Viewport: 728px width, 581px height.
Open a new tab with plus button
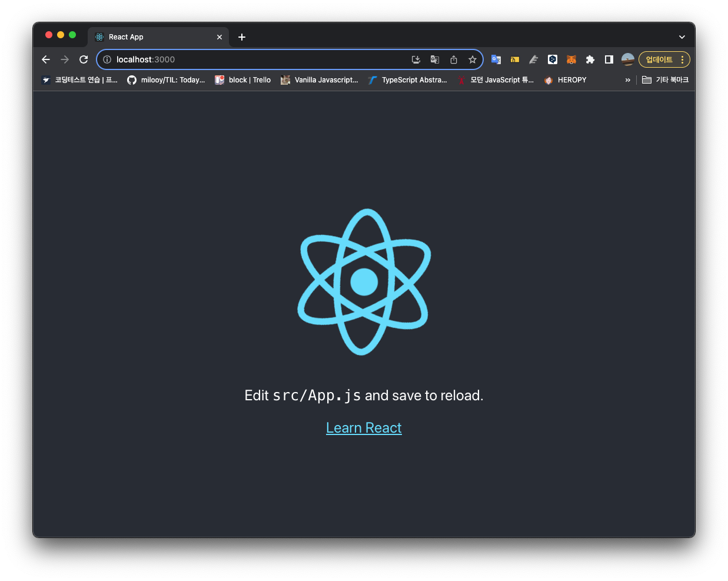[242, 37]
